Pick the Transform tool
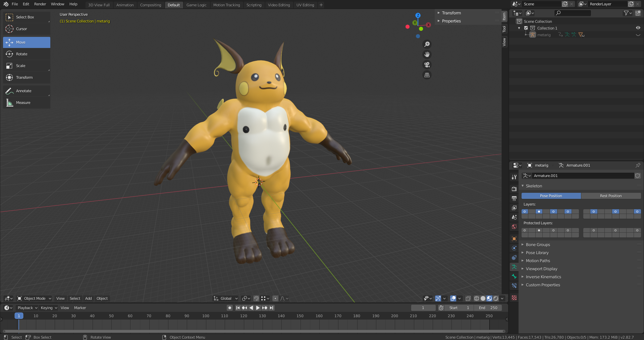Viewport: 644px width, 340px height. tap(26, 77)
